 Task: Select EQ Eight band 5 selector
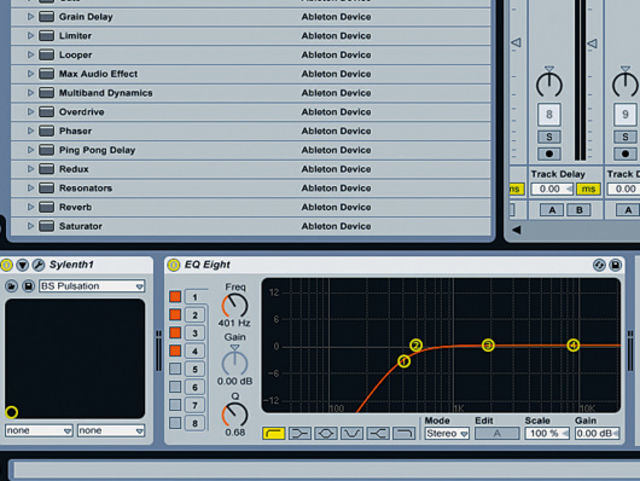coord(195,369)
